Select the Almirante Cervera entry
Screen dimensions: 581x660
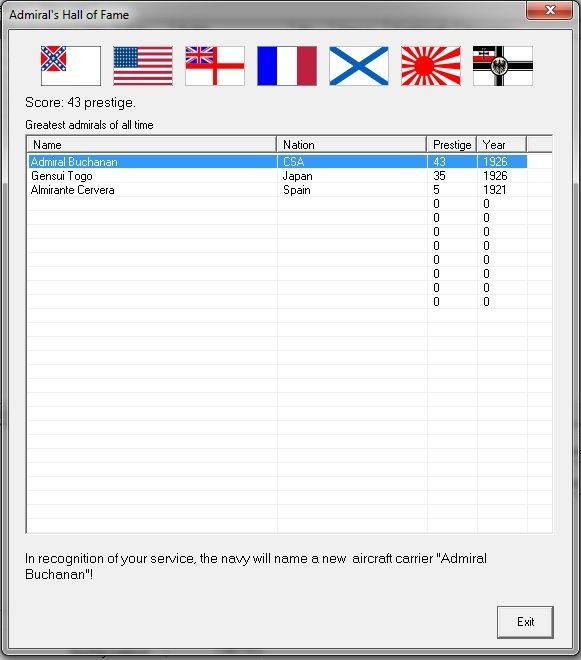[72, 190]
